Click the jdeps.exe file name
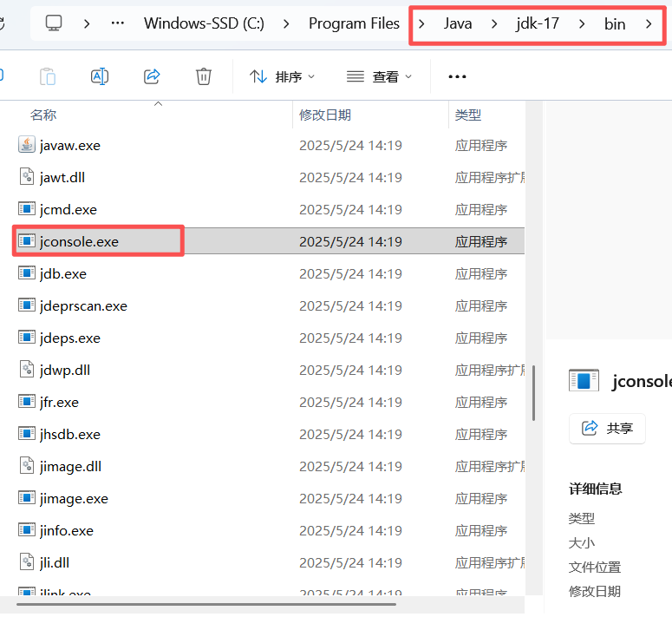The width and height of the screenshot is (672, 617). point(70,338)
